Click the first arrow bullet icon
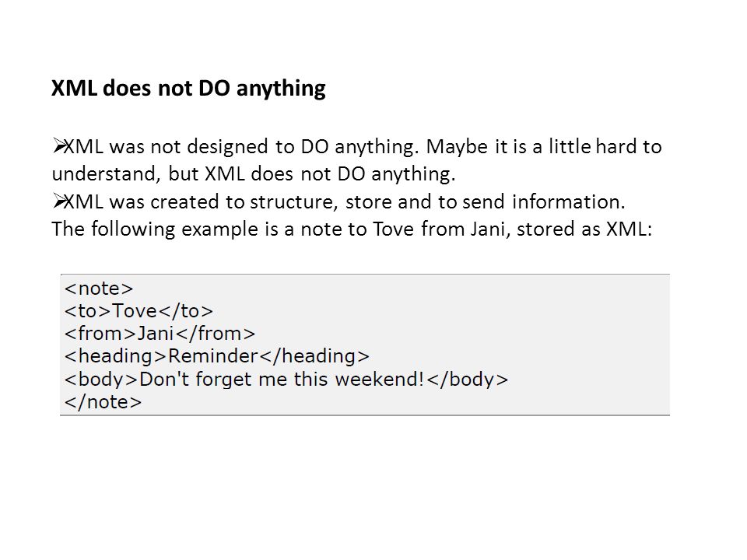 pyautogui.click(x=58, y=145)
